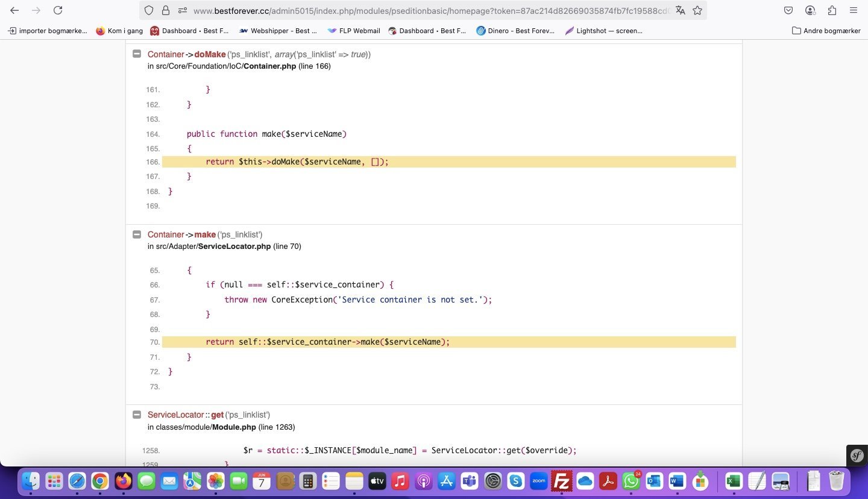This screenshot has width=868, height=499.
Task: Go back to previous page
Action: pyautogui.click(x=14, y=10)
